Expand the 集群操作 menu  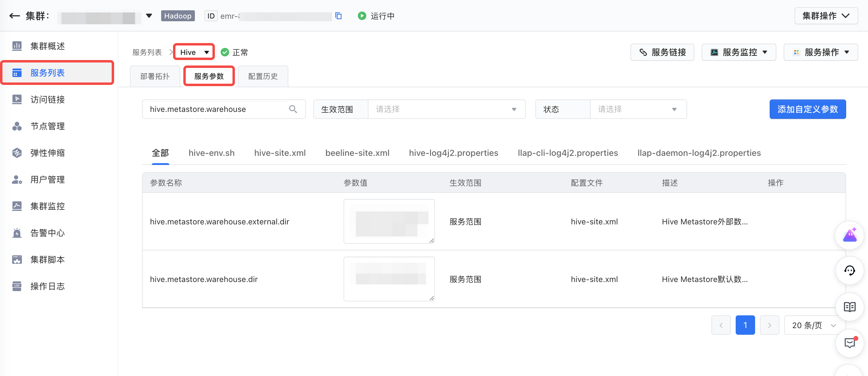(826, 16)
